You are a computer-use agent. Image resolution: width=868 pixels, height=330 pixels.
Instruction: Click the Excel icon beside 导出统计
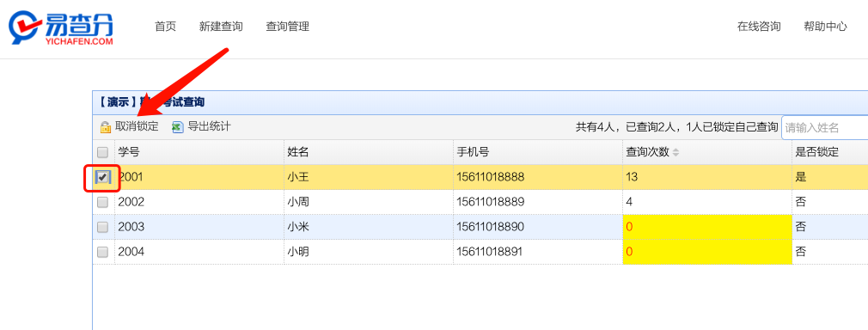point(177,127)
